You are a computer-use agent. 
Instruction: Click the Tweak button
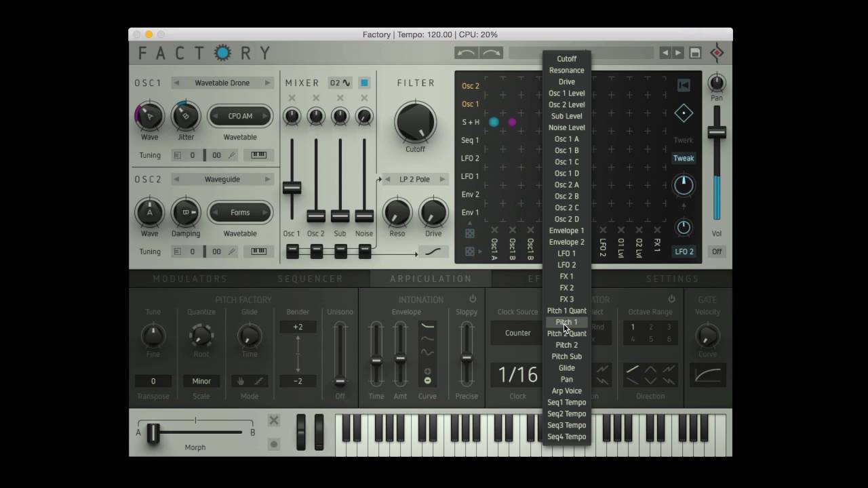click(x=684, y=158)
